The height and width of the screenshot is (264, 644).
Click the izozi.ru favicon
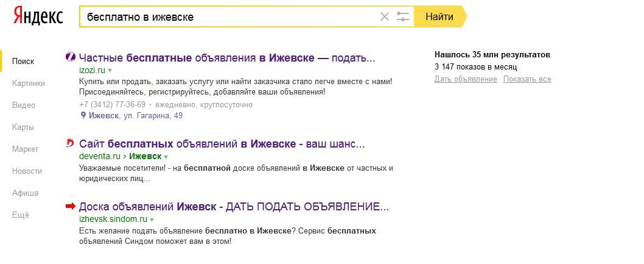(x=70, y=57)
